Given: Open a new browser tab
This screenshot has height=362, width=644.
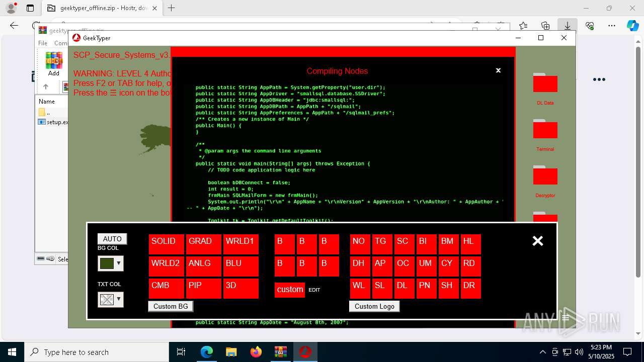Looking at the screenshot, I should tap(172, 8).
